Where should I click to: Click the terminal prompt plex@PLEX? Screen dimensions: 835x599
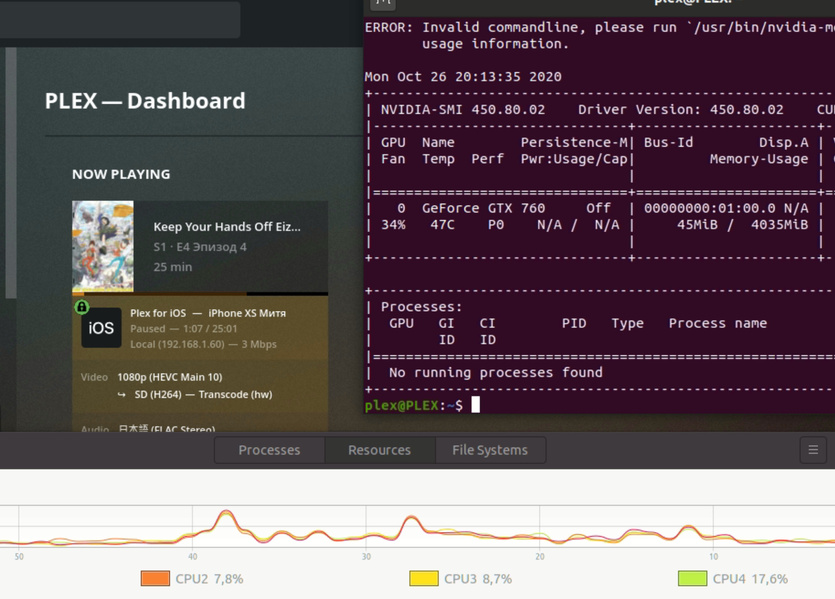402,406
